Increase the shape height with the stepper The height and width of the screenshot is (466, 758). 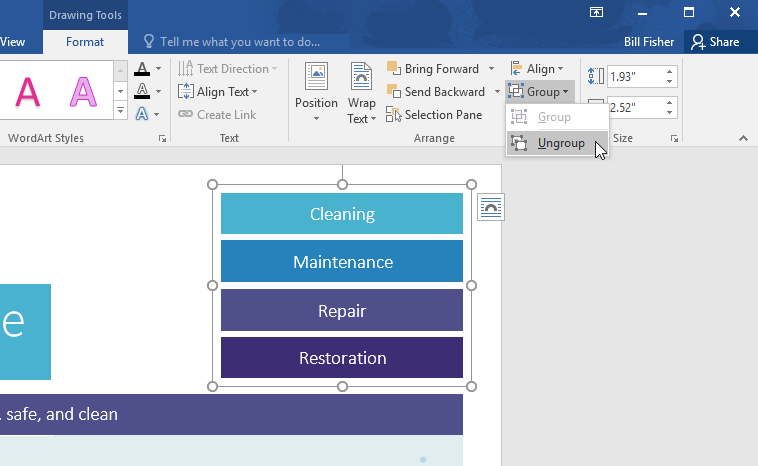point(670,71)
